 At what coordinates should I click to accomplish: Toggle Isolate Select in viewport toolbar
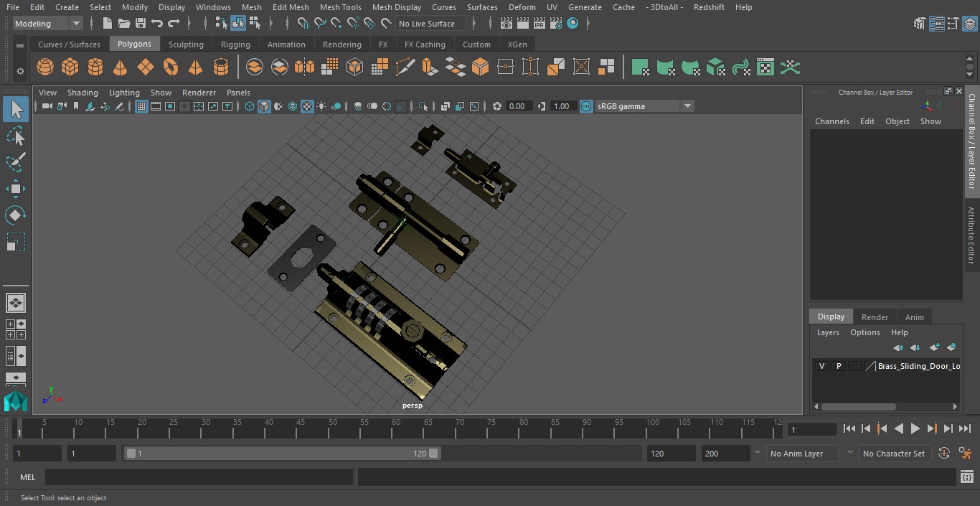coord(423,106)
